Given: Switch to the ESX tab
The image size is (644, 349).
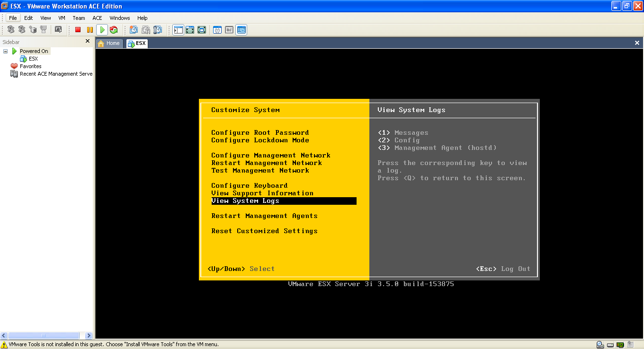Looking at the screenshot, I should (x=137, y=43).
